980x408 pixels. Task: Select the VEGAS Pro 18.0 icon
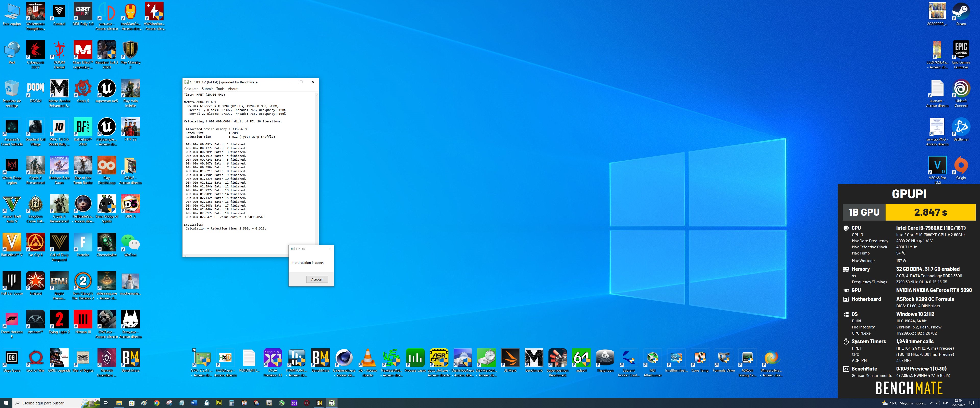coord(937,170)
